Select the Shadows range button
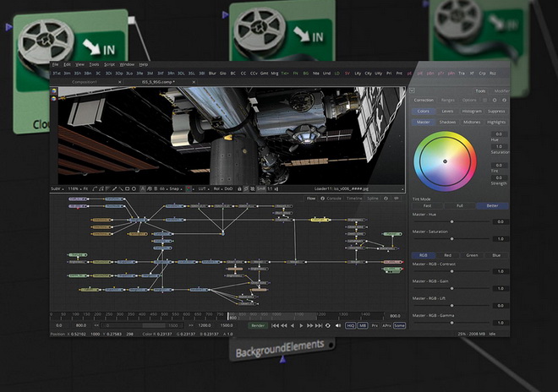Image resolution: width=558 pixels, height=392 pixels. pyautogui.click(x=448, y=122)
